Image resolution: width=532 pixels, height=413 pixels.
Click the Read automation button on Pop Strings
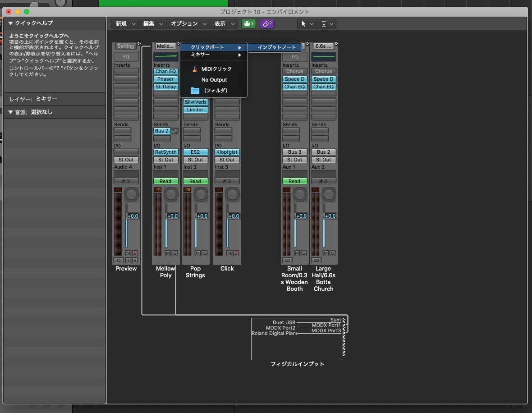coord(195,181)
